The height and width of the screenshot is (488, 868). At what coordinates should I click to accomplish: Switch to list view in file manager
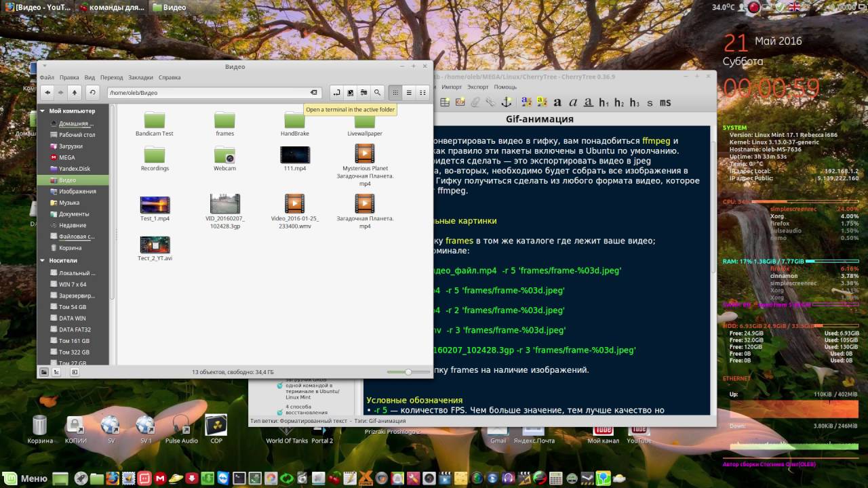tap(409, 92)
